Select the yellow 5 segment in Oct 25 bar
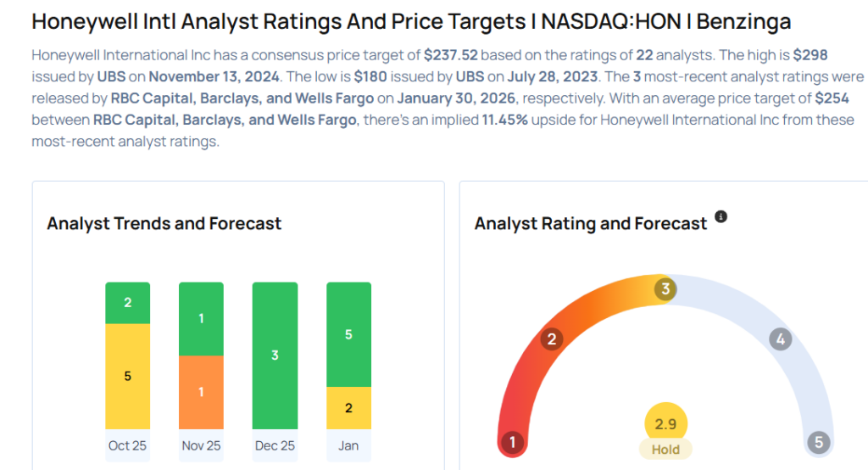868x470 pixels. (x=128, y=376)
